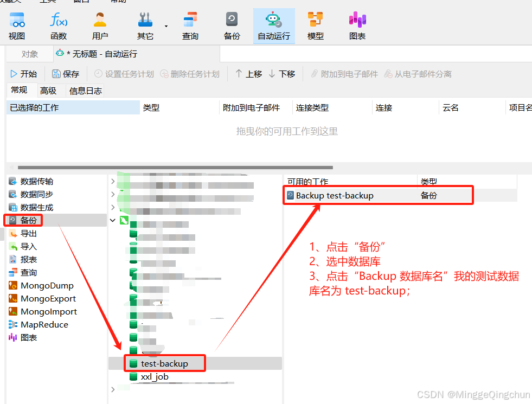Click the 备份 (Backup) toolbar icon
Viewport: 532px width, 404px height.
coord(232,26)
